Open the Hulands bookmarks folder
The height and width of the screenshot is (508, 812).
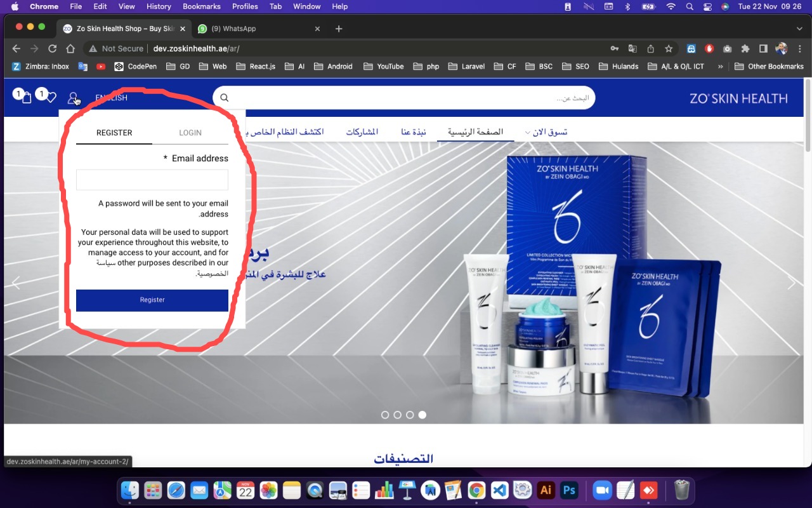pos(619,66)
